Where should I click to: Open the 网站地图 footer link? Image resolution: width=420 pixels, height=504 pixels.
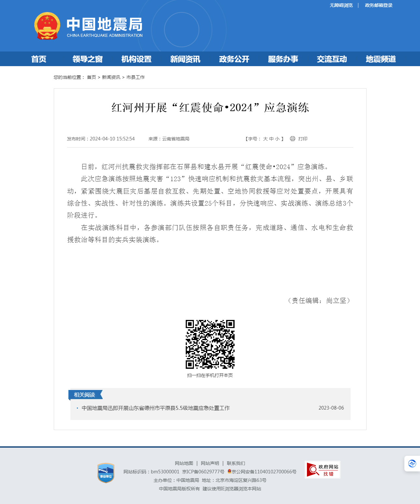click(184, 463)
